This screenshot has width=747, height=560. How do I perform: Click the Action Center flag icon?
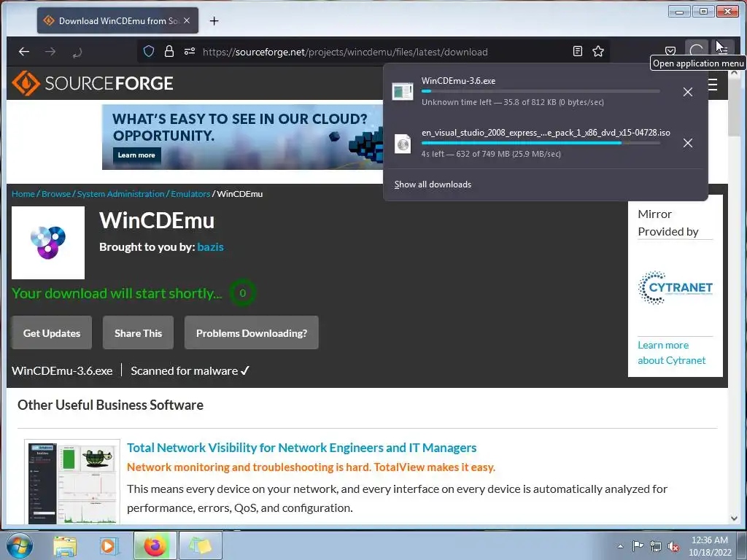click(638, 546)
